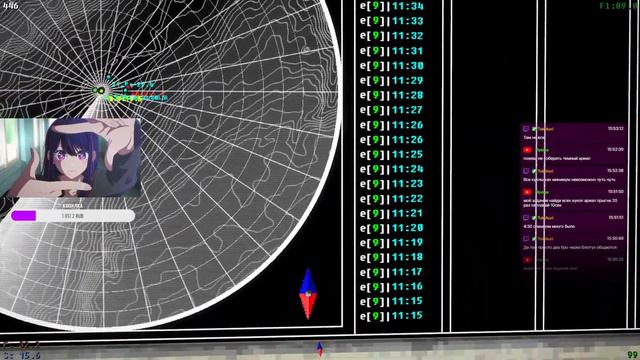Click the chat message '4:30 слишком много было'
This screenshot has height=360, width=640.
pyautogui.click(x=549, y=226)
